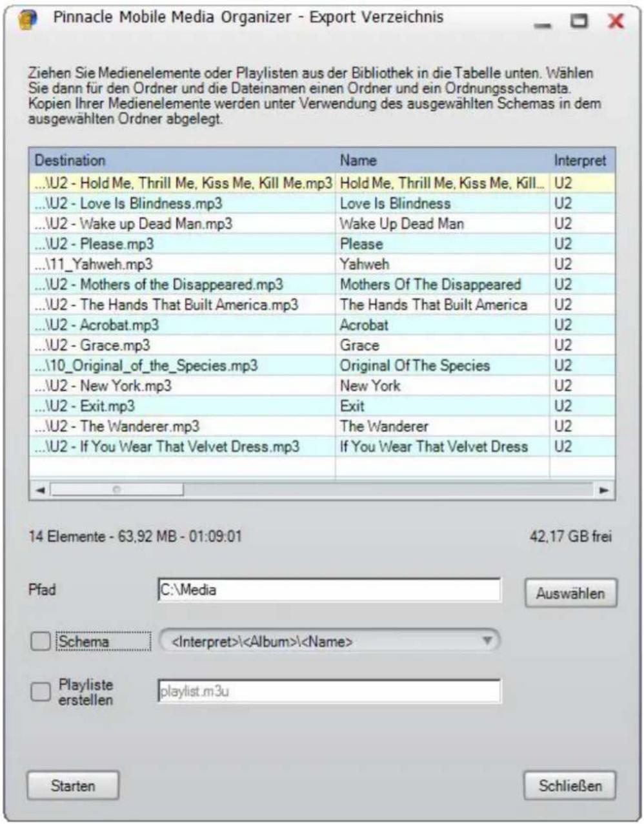Select destination U2 - Mothers of the Disappeared.mp3
The height and width of the screenshot is (824, 644).
point(183,285)
